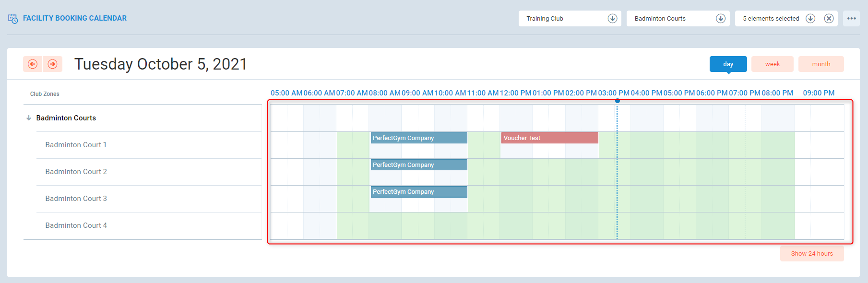Click the Training Club dropdown arrow icon
The image size is (868, 283).
point(612,19)
